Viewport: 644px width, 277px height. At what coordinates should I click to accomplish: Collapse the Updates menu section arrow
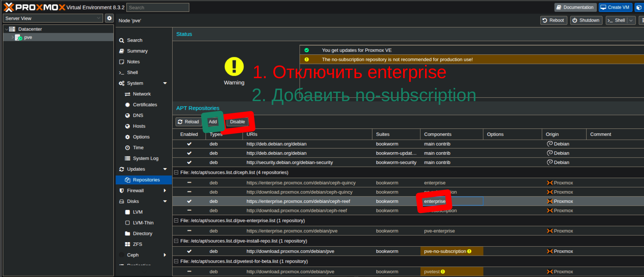(165, 169)
